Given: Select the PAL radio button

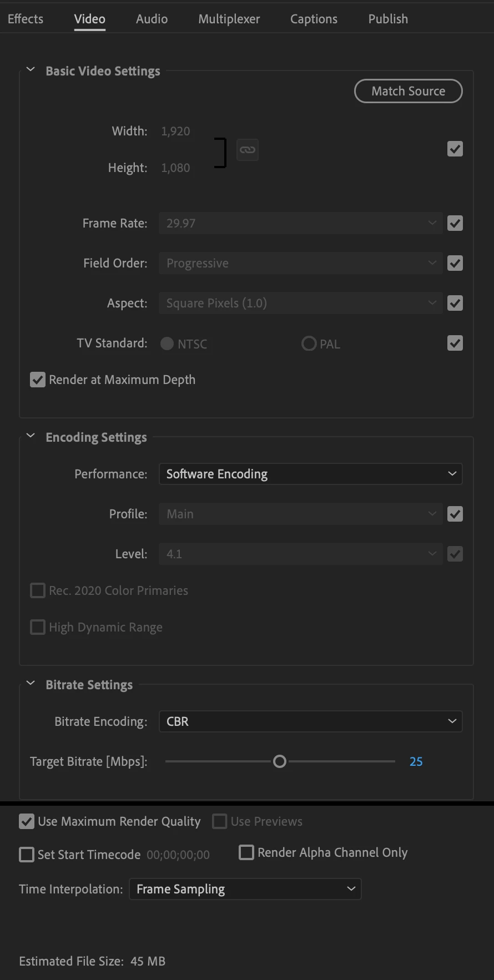Looking at the screenshot, I should [309, 343].
